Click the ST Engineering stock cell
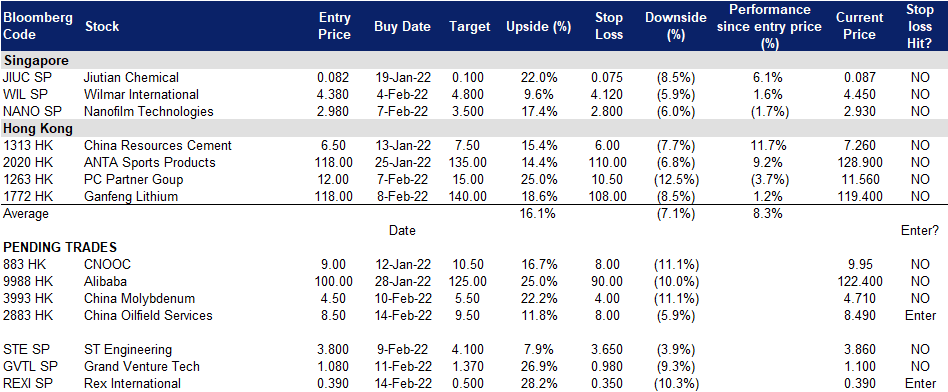Viewport: 948px width, 392px height. click(128, 350)
